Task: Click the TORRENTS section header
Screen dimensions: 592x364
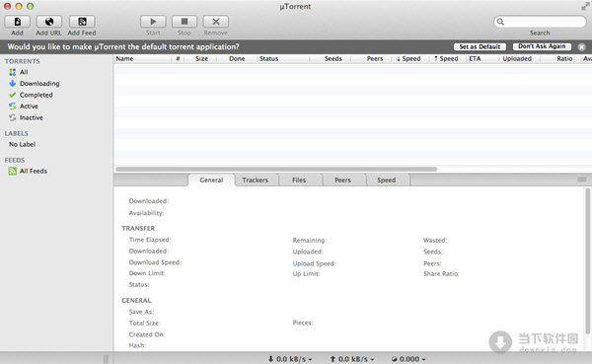Action: coord(23,61)
